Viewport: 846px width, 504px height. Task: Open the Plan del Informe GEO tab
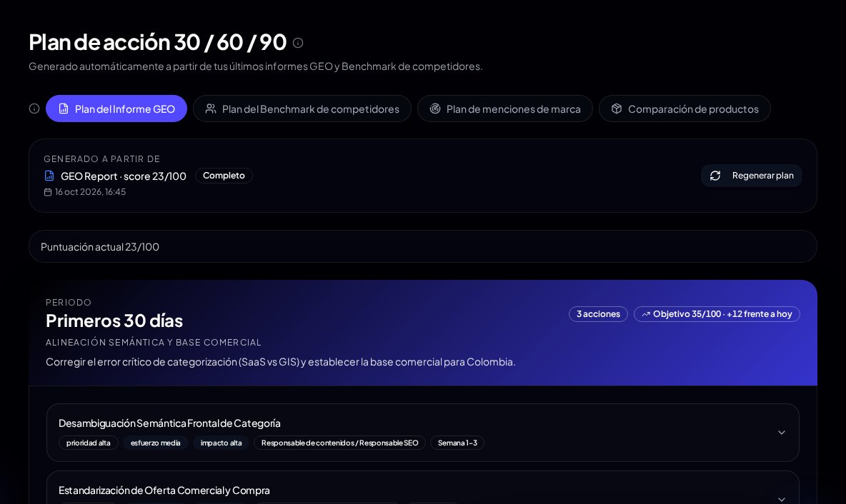pos(116,109)
